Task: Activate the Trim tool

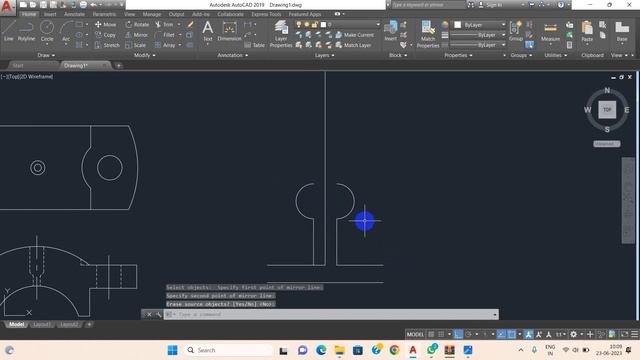Action: [164, 24]
